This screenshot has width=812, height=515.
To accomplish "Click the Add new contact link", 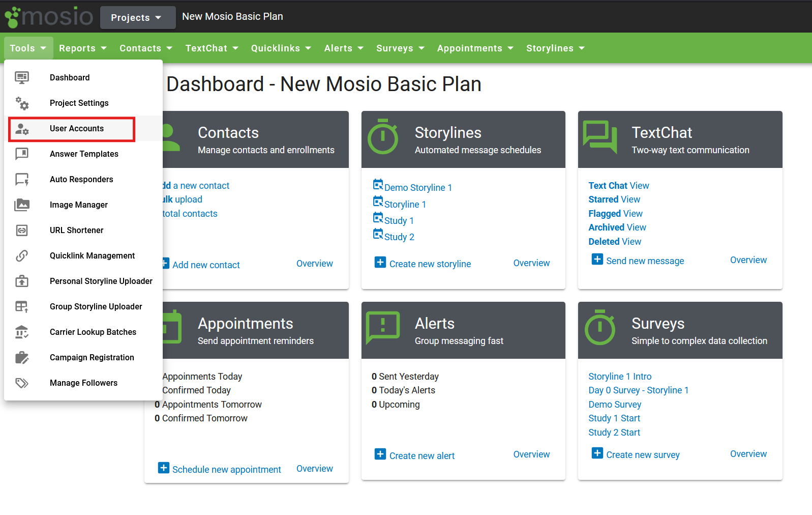I will [x=206, y=265].
